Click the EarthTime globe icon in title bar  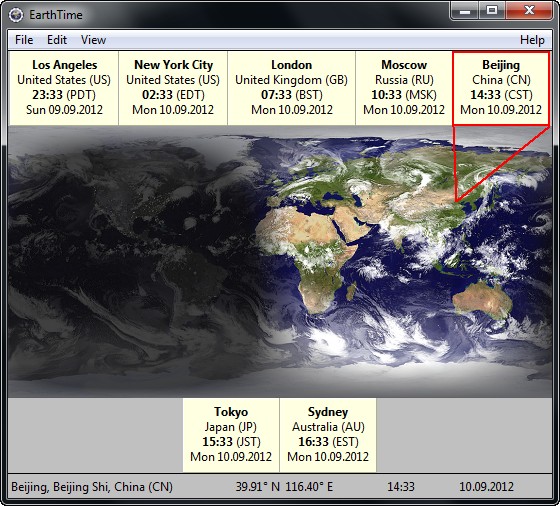(16, 15)
